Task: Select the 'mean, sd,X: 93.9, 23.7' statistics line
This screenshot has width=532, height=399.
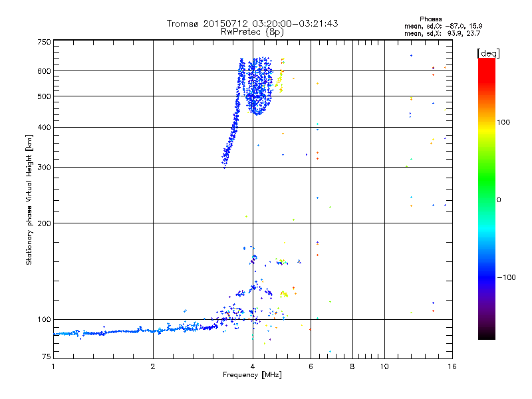Action: [442, 34]
